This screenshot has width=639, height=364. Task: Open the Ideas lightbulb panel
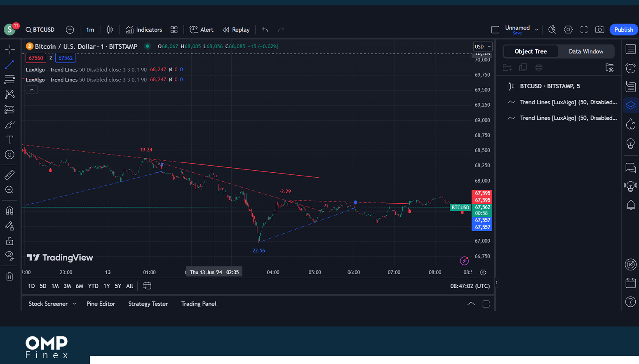pyautogui.click(x=631, y=143)
